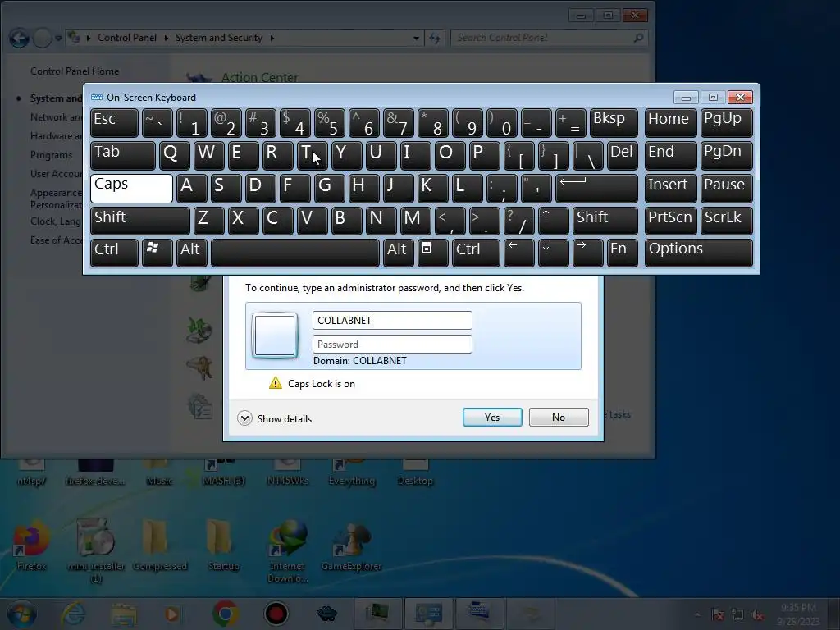Toggle the Fn key

pos(623,253)
